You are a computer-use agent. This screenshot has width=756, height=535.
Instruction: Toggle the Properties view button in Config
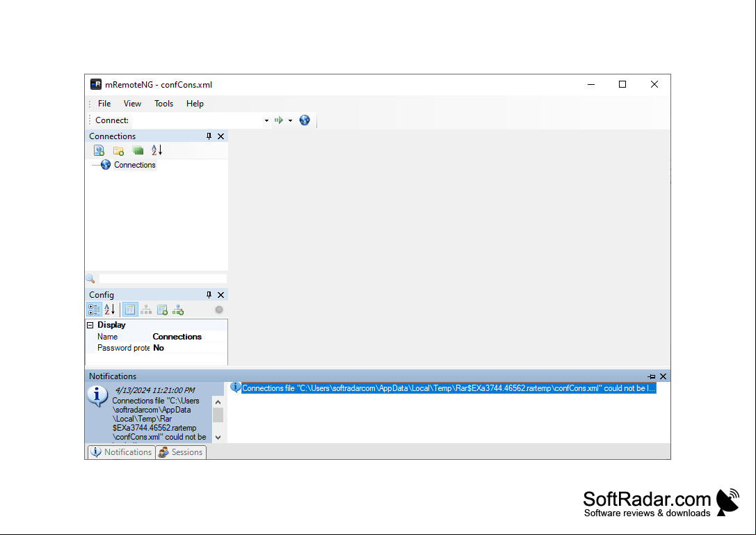pyautogui.click(x=130, y=310)
